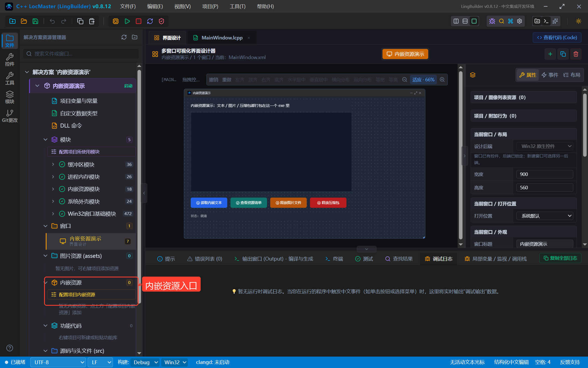This screenshot has height=368, width=588.
Task: Click the red Stop square icon
Action: (139, 21)
